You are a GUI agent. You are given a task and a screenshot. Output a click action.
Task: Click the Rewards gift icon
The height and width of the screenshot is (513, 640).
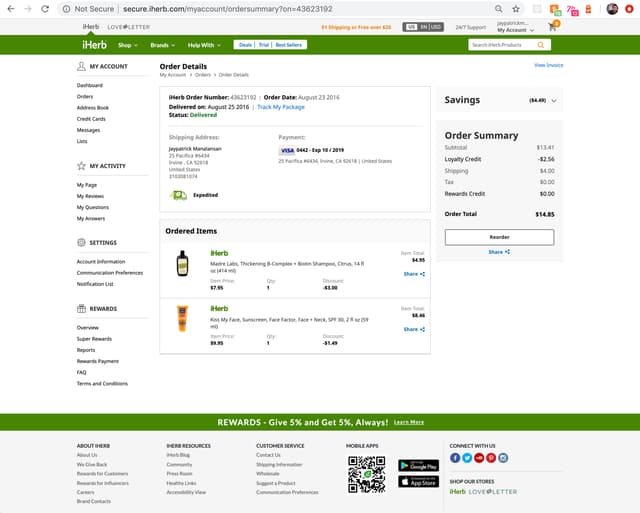point(81,309)
